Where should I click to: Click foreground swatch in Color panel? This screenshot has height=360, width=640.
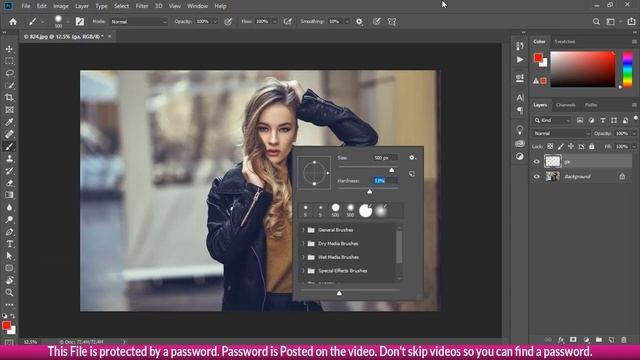538,58
